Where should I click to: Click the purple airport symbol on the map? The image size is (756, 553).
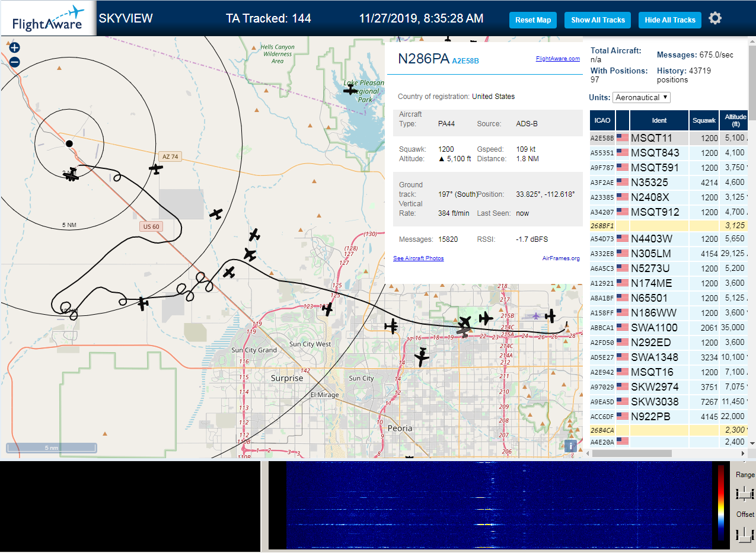537,315
